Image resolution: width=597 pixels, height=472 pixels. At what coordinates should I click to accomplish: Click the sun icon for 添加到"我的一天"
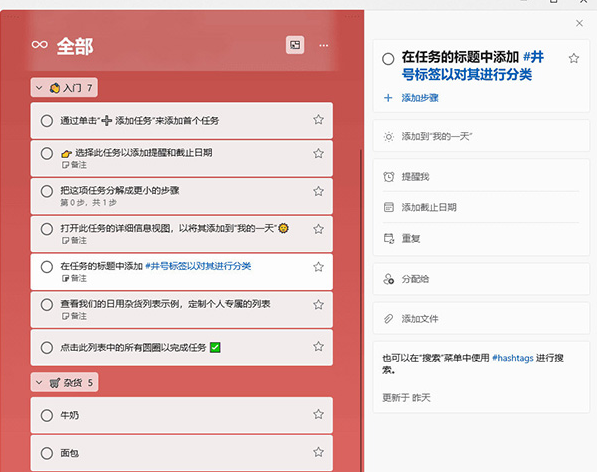[x=388, y=137]
